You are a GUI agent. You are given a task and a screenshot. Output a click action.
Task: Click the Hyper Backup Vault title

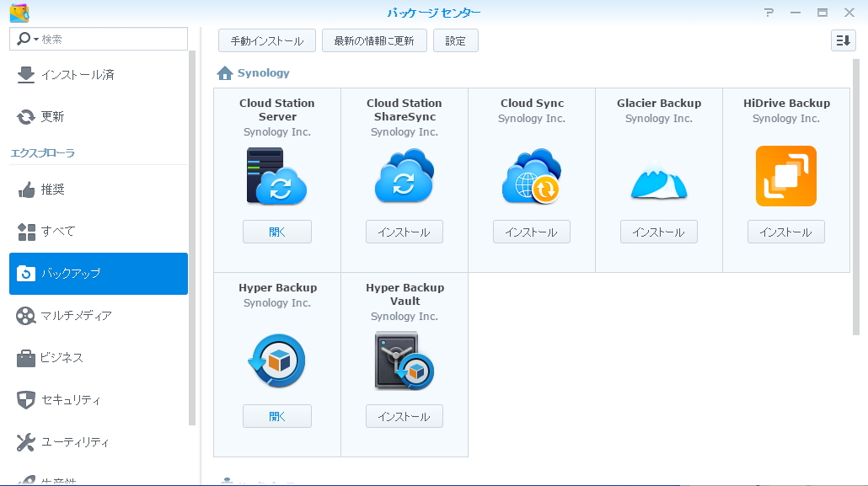tap(405, 295)
